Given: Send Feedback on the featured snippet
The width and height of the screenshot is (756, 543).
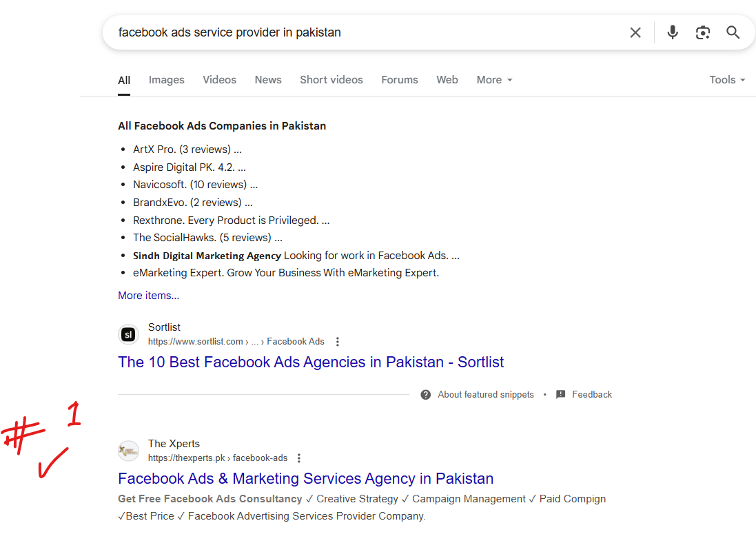Looking at the screenshot, I should pyautogui.click(x=584, y=394).
